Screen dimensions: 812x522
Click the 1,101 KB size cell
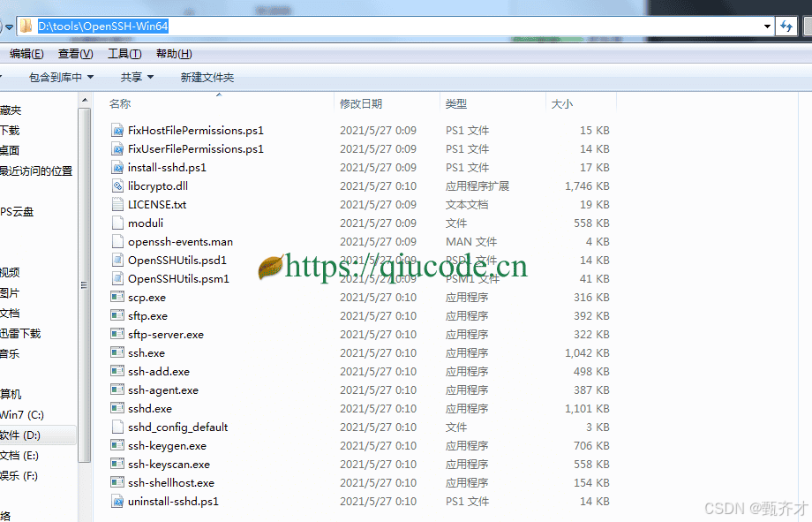coord(587,408)
